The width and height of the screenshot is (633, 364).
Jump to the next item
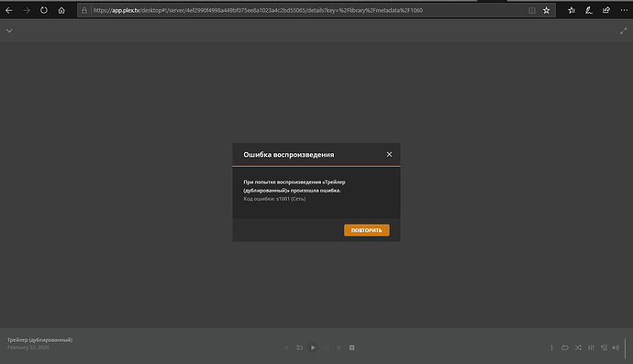pos(339,347)
